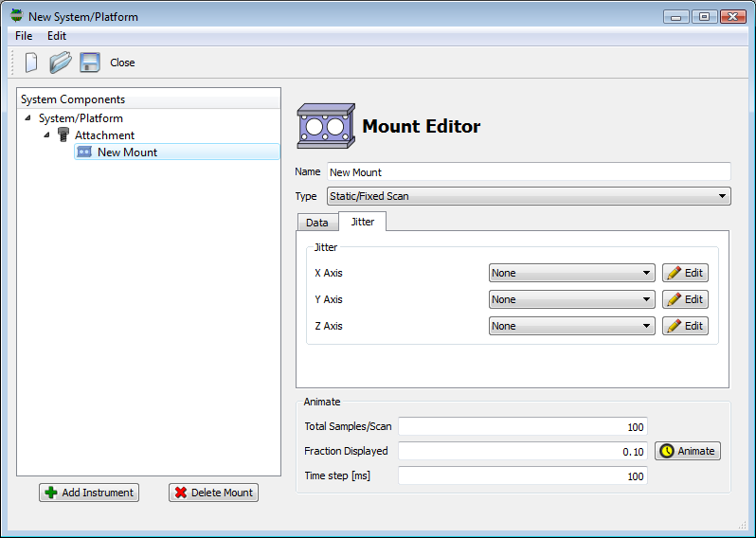Click the Open folder toolbar icon

pyautogui.click(x=61, y=63)
